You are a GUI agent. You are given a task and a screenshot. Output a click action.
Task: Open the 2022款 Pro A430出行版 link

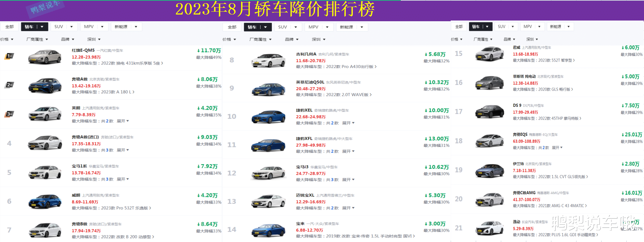351,67
